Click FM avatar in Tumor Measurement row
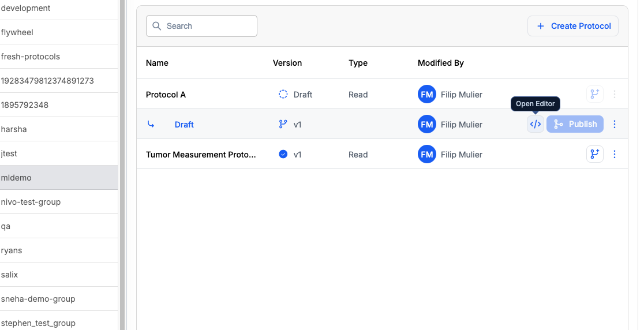This screenshot has width=644, height=330. [x=426, y=154]
